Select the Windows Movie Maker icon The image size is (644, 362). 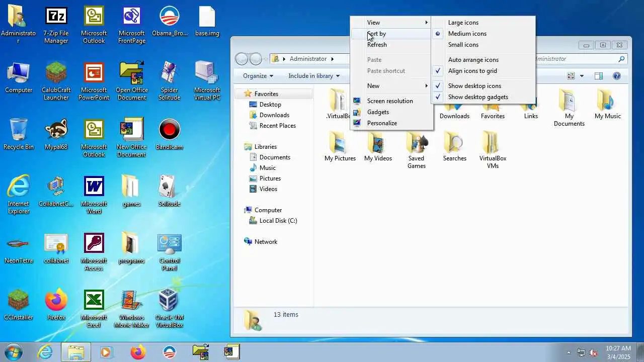click(x=131, y=309)
